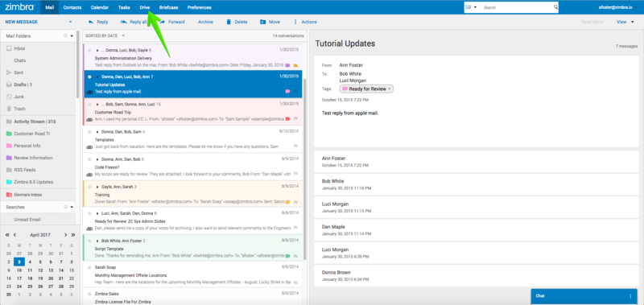Open the Sorted by Date dropdown
Screen dimensions: 644x305
pyautogui.click(x=105, y=35)
